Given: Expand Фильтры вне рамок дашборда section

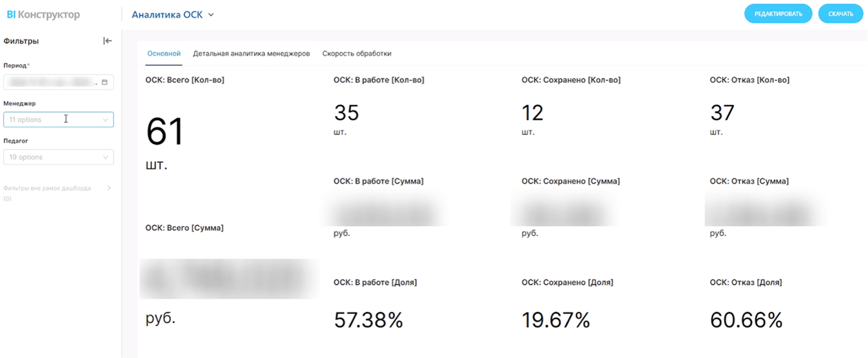Looking at the screenshot, I should click(109, 188).
